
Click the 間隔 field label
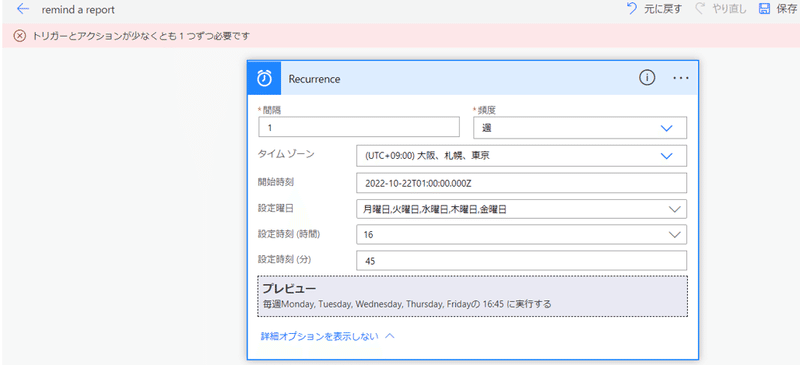[271, 110]
